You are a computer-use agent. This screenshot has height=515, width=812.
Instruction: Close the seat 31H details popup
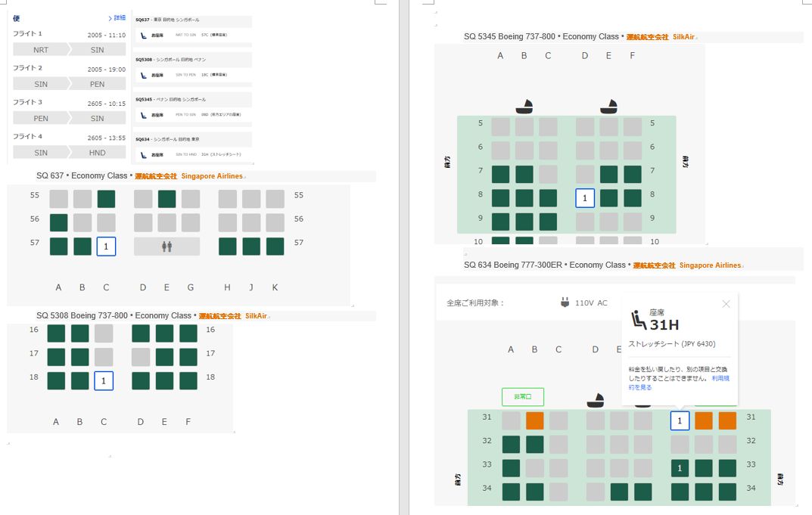[x=726, y=304]
